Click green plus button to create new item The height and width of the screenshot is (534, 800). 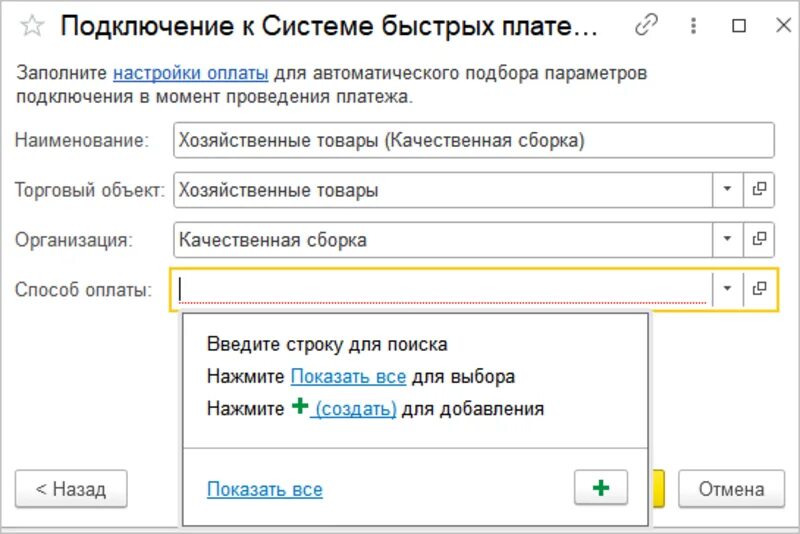601,488
